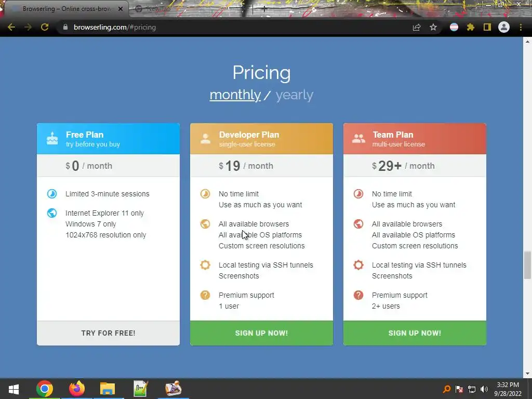This screenshot has width=532, height=399.
Task: Click TRY FOR FREE! button
Action: coord(108,333)
